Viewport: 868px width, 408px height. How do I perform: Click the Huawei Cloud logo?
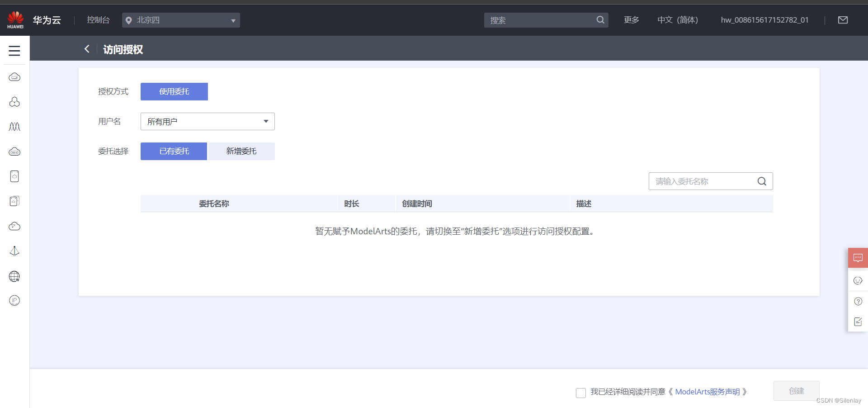[15, 20]
